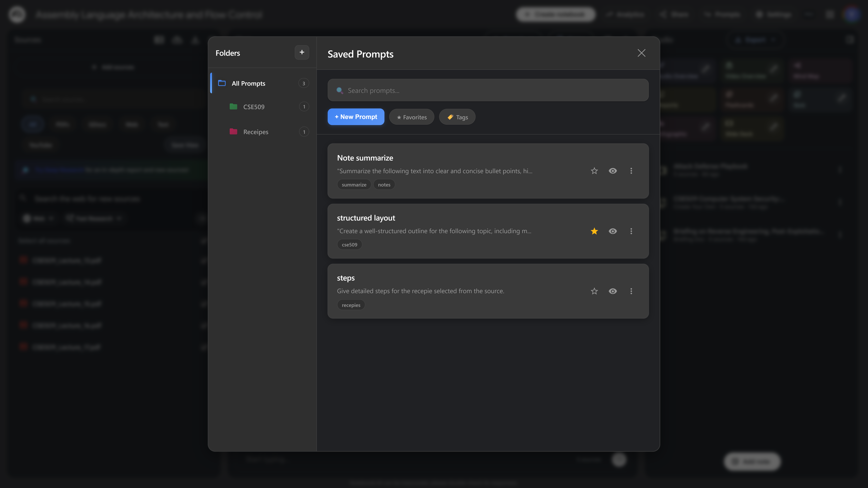Click the cse509 tag chip
The width and height of the screenshot is (868, 488).
click(x=349, y=244)
